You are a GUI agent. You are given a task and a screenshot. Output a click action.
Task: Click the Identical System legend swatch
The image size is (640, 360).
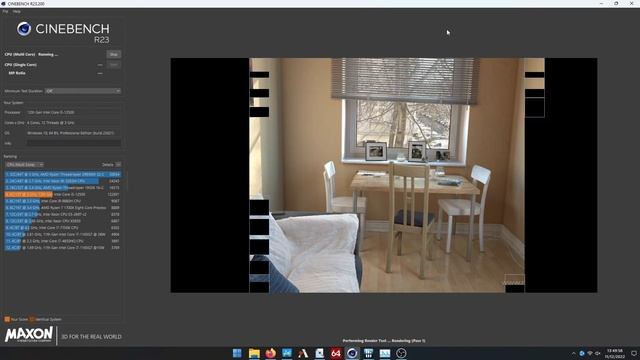pyautogui.click(x=32, y=319)
